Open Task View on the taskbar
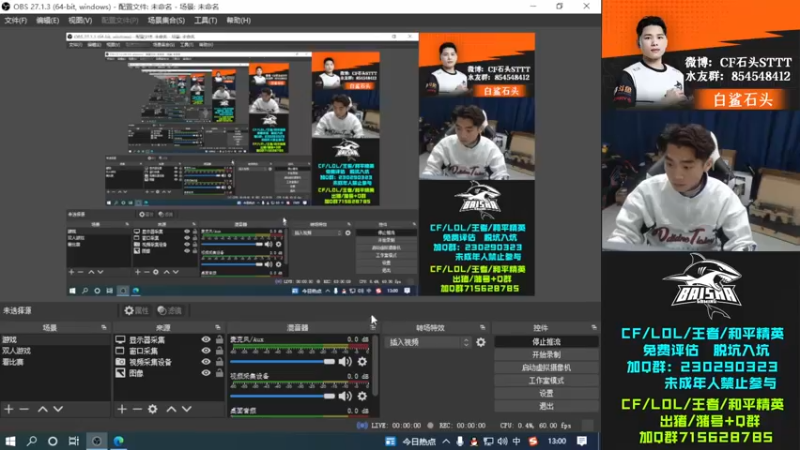The width and height of the screenshot is (800, 450). coord(74,441)
